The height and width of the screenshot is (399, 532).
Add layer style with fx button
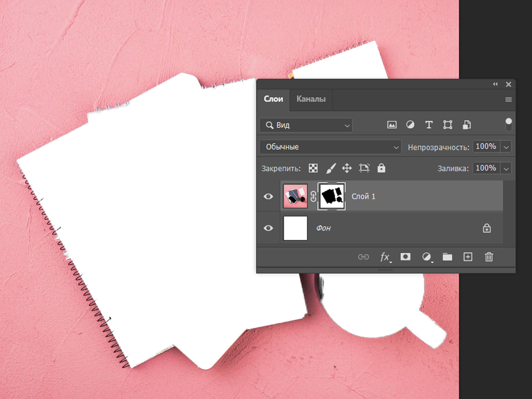pos(385,257)
